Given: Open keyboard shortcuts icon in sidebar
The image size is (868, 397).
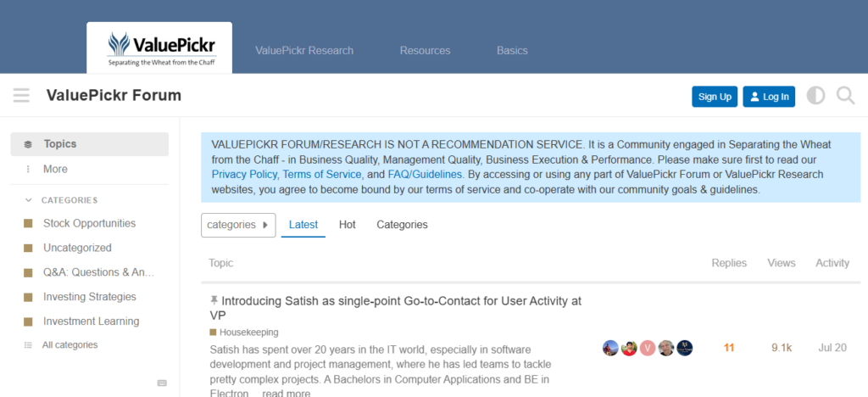Looking at the screenshot, I should 162,383.
